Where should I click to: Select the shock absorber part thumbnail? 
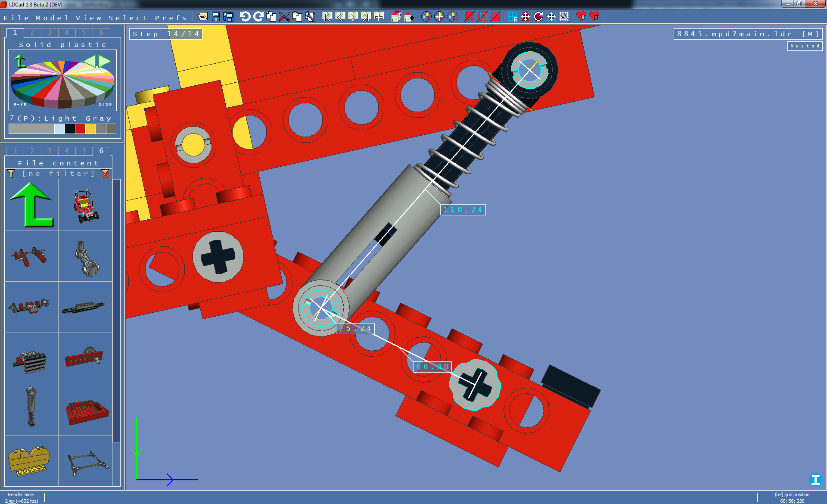tap(31, 410)
